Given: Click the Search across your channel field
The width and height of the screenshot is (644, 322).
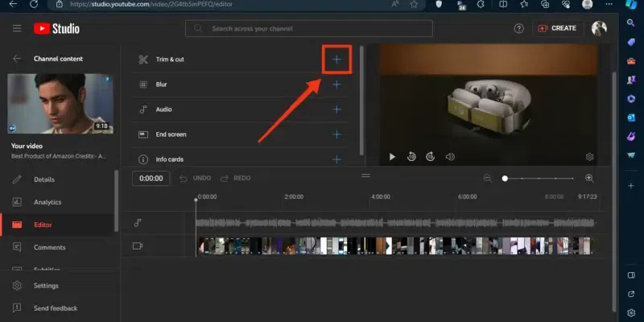Looking at the screenshot, I should [x=309, y=29].
